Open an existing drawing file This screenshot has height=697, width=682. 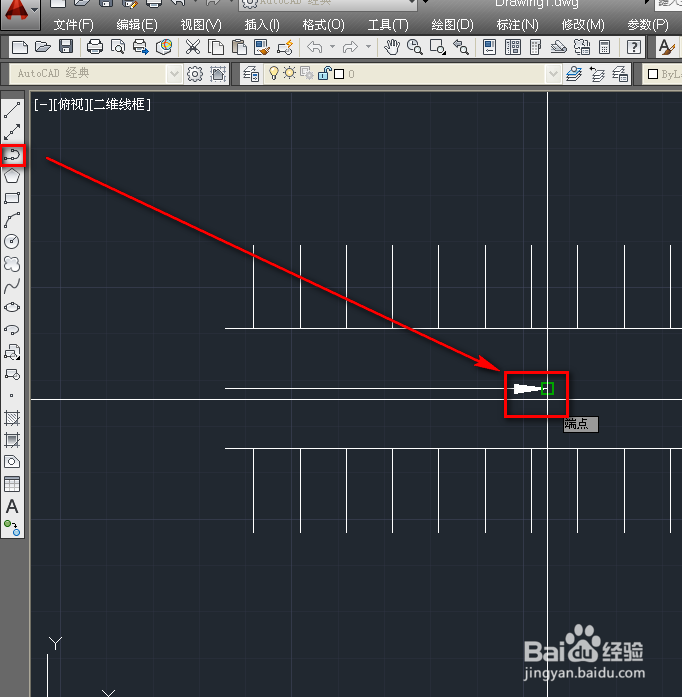coord(43,47)
